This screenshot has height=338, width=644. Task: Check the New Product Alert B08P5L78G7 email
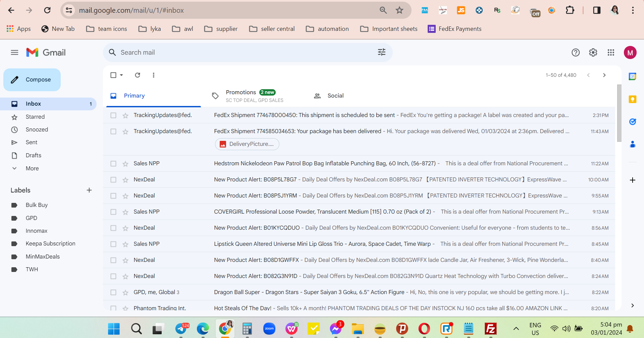click(113, 180)
